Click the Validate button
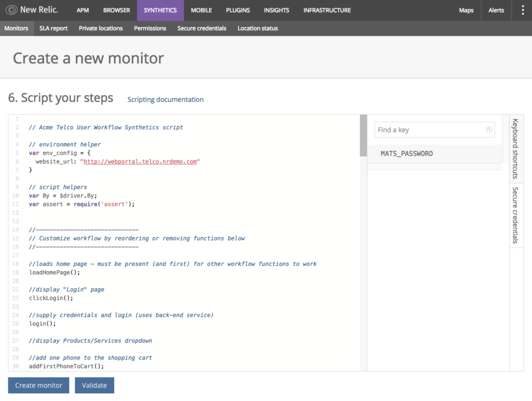The height and width of the screenshot is (401, 532). 95,385
